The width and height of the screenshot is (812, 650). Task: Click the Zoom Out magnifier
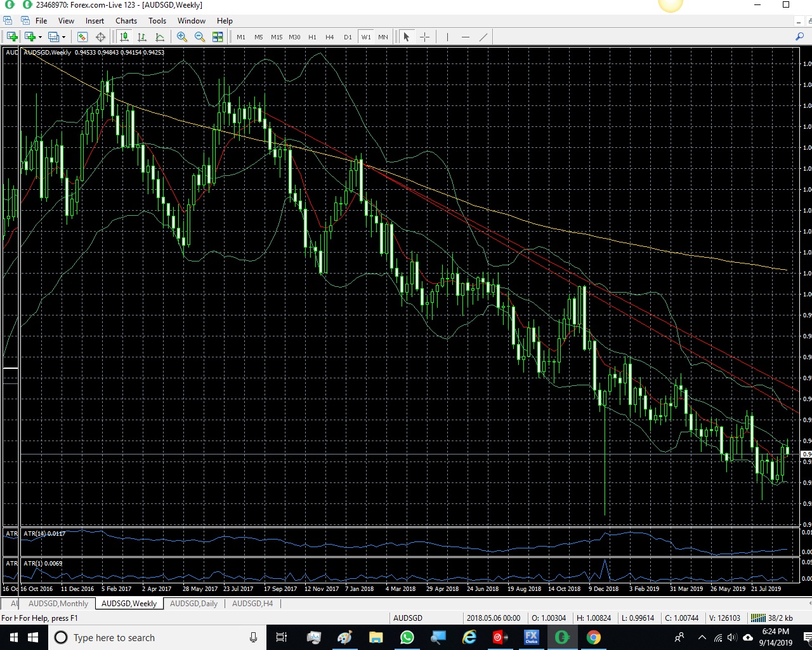(x=200, y=37)
